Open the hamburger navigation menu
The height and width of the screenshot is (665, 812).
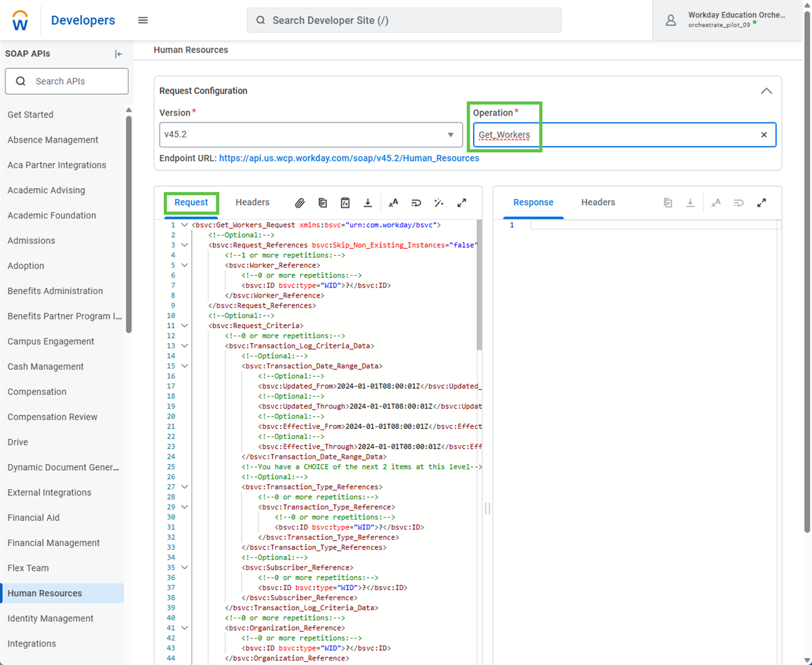click(x=143, y=20)
